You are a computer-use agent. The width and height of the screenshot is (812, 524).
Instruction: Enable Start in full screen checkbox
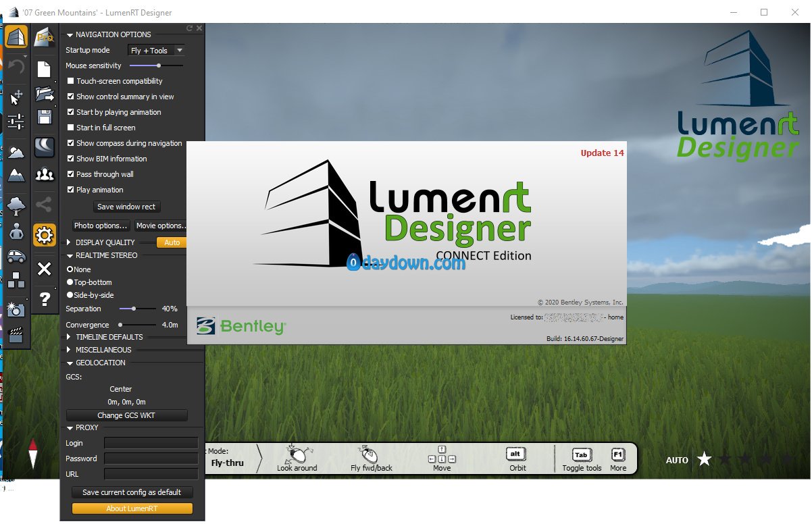70,128
